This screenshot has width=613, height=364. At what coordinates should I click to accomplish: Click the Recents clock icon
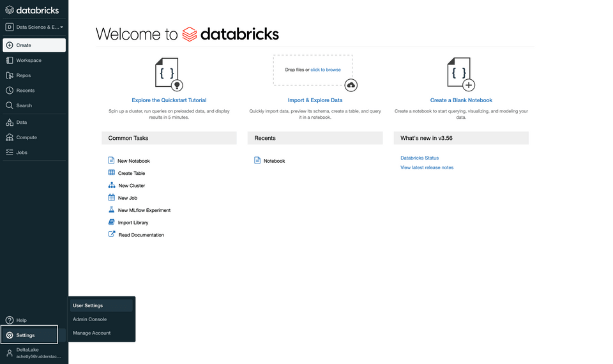(x=10, y=90)
